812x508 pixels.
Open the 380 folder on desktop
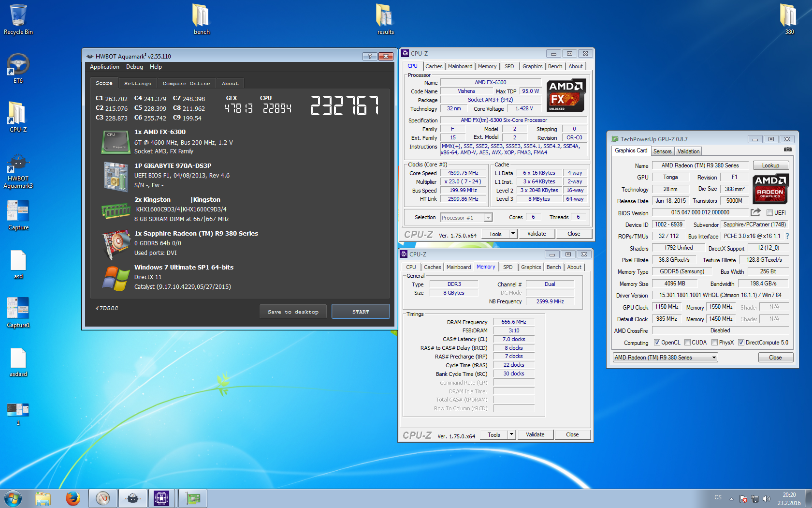coord(789,19)
